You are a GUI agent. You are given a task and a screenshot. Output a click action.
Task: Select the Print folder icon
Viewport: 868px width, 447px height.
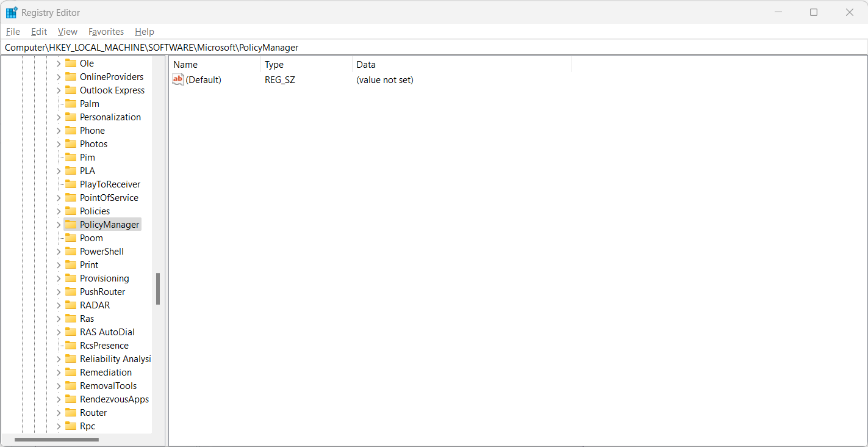(x=71, y=265)
